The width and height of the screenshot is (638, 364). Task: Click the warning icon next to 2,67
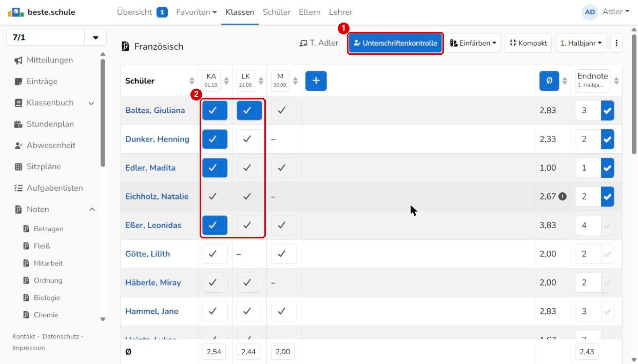563,196
